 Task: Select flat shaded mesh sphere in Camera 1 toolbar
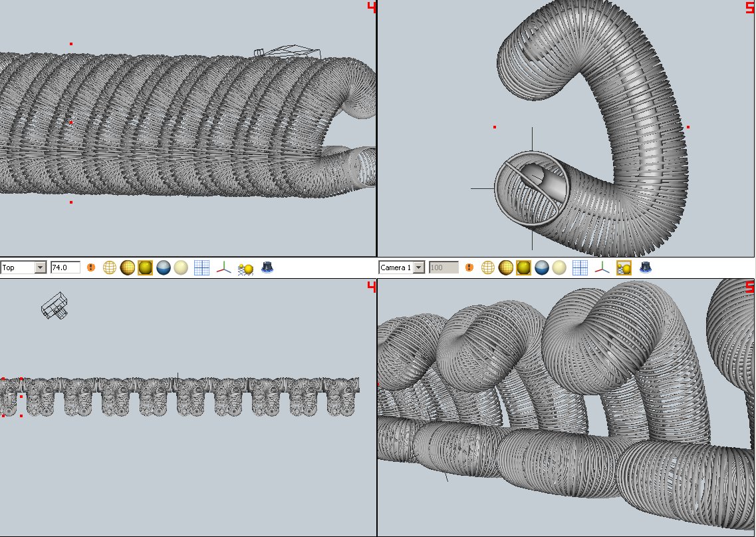[506, 268]
